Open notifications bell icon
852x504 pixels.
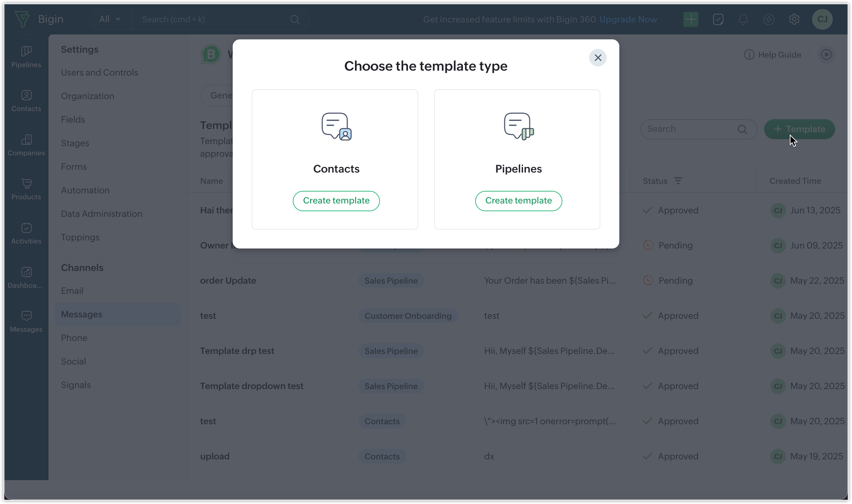743,19
